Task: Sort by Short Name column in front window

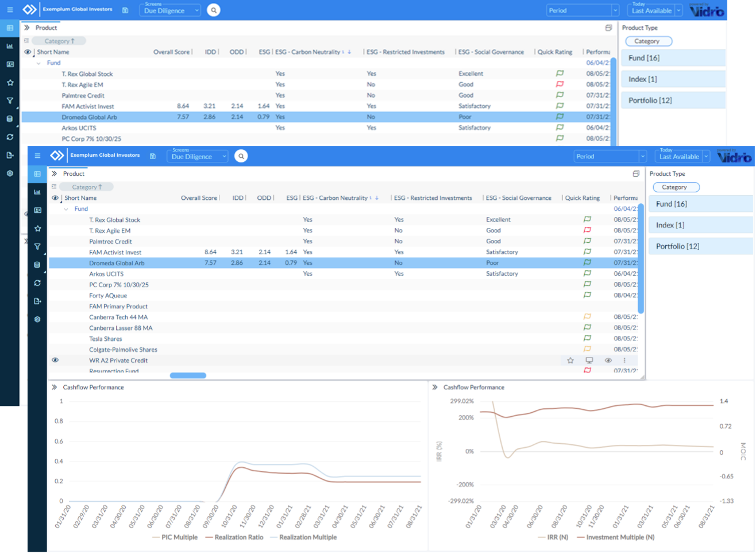Action: click(x=80, y=198)
